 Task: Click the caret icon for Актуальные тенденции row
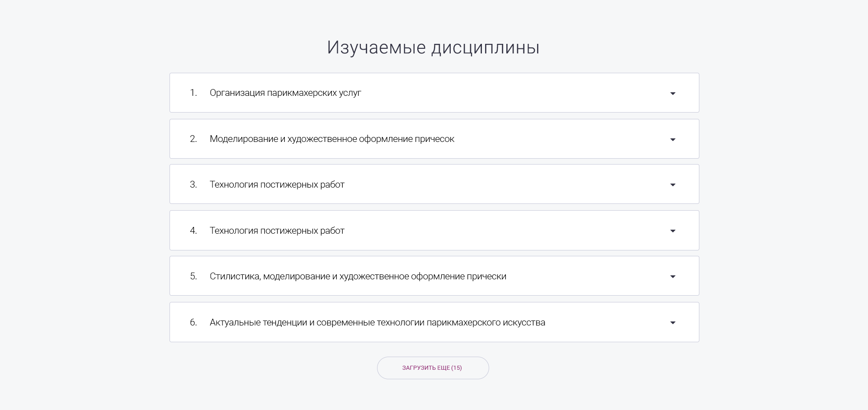(x=673, y=323)
